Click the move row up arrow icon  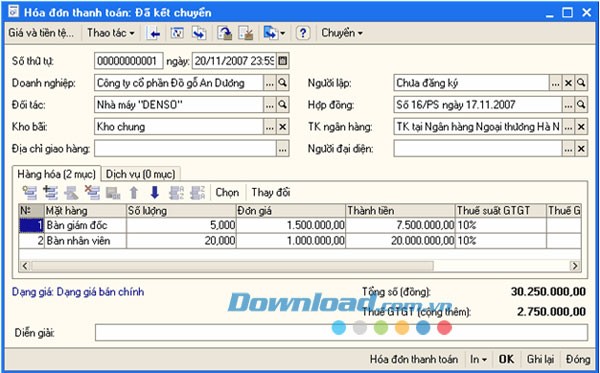point(134,192)
